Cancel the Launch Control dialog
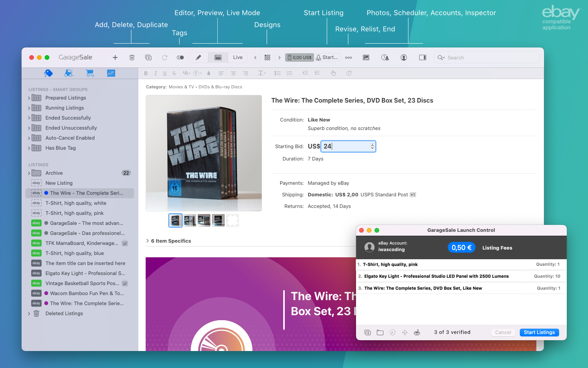Screen dimensions: 588x368 [x=503, y=332]
